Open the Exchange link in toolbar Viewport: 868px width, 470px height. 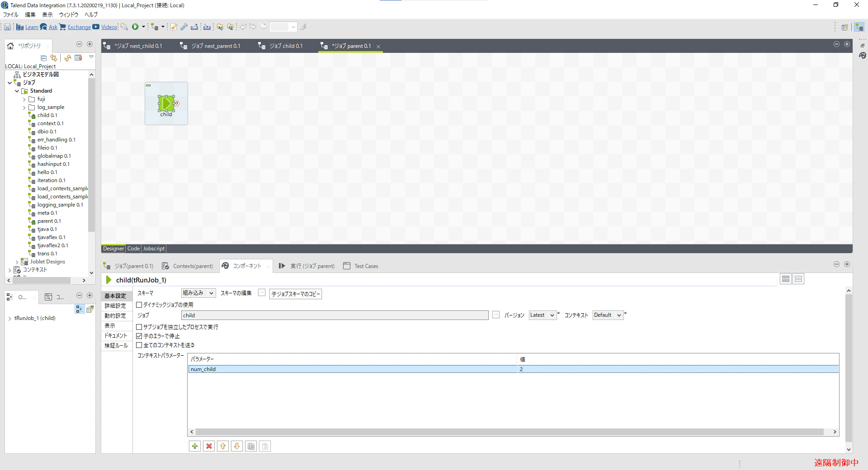pos(79,27)
